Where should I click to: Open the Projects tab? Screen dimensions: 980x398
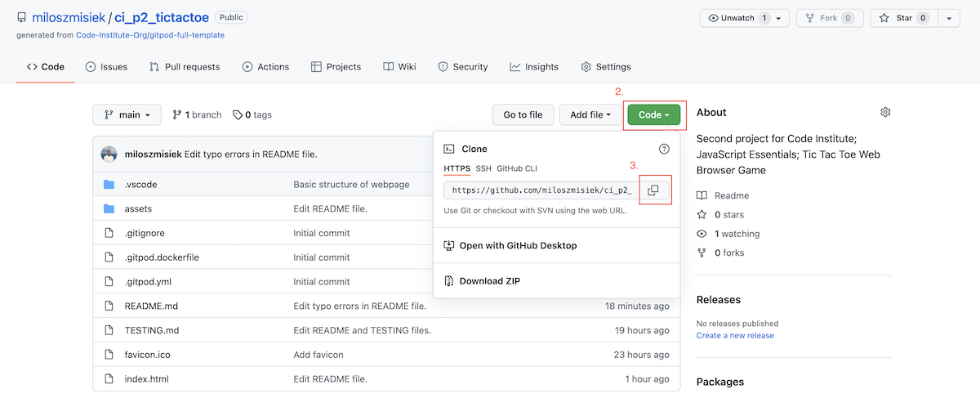(x=336, y=67)
